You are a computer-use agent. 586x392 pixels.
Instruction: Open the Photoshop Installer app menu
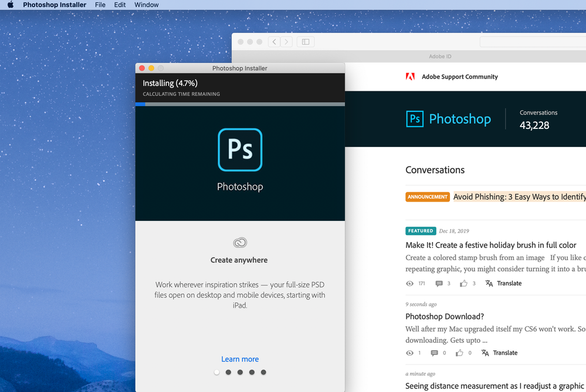pos(55,5)
